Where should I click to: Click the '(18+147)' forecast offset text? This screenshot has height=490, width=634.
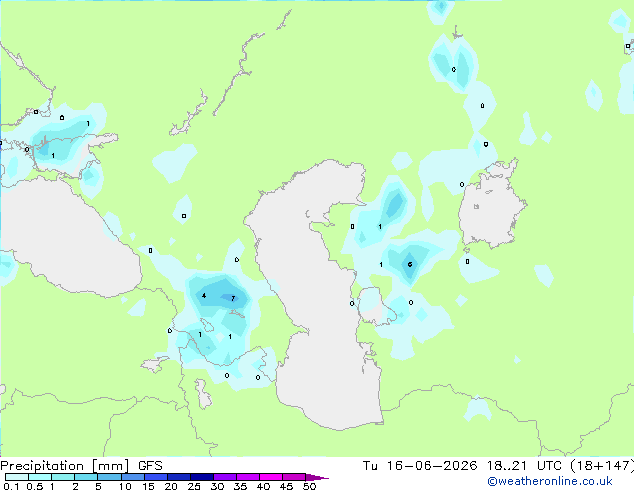[x=602, y=466]
